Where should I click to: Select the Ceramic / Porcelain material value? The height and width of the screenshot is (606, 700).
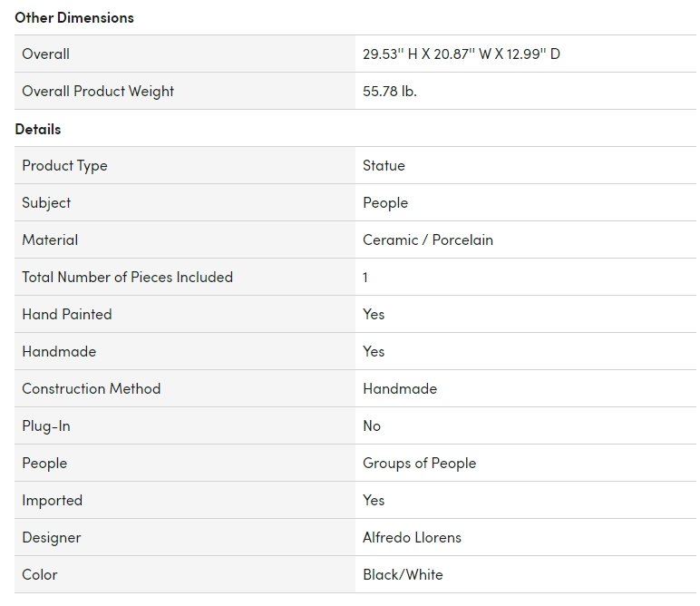click(428, 239)
